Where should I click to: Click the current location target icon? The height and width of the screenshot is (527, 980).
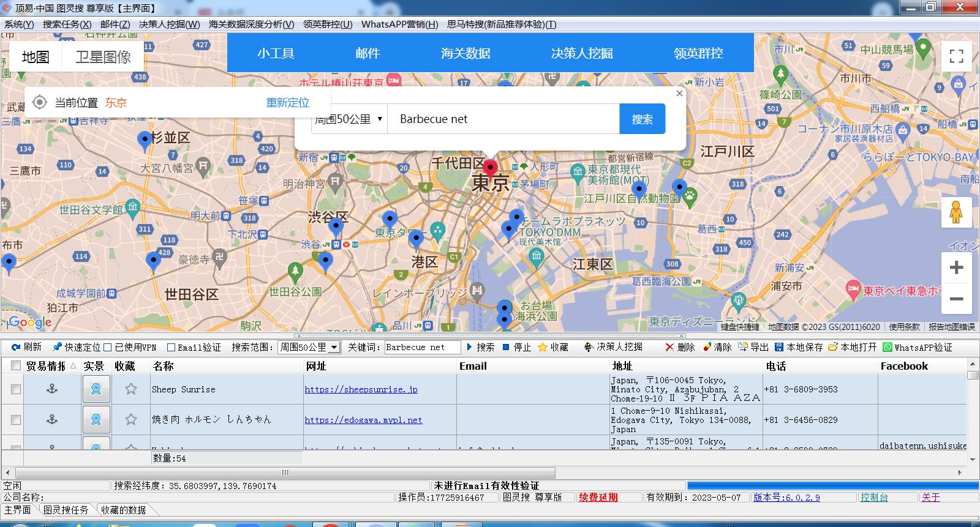[39, 102]
